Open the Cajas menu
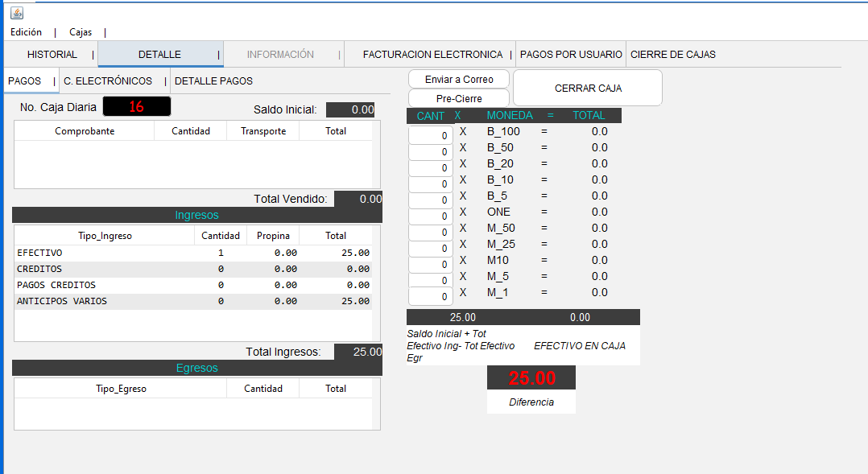868x474 pixels. [x=81, y=32]
